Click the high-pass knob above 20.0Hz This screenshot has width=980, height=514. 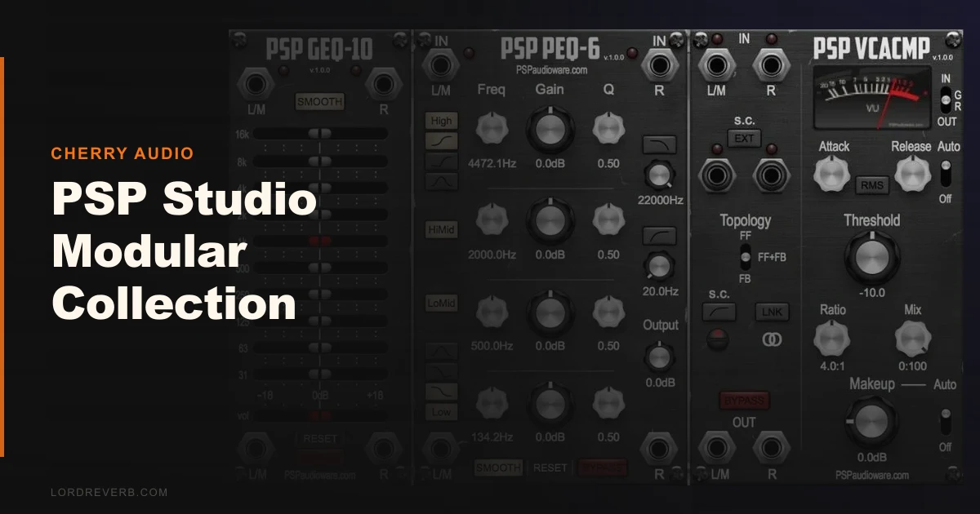[659, 265]
